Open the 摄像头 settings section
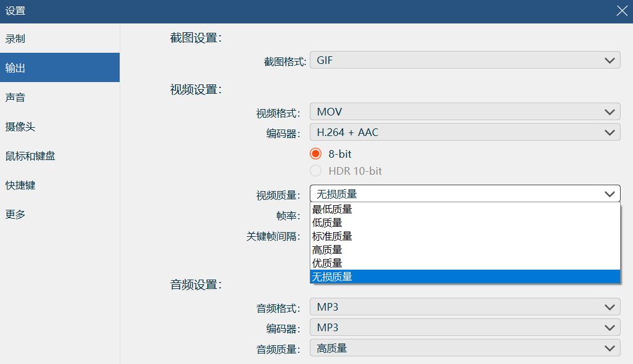 [35, 126]
